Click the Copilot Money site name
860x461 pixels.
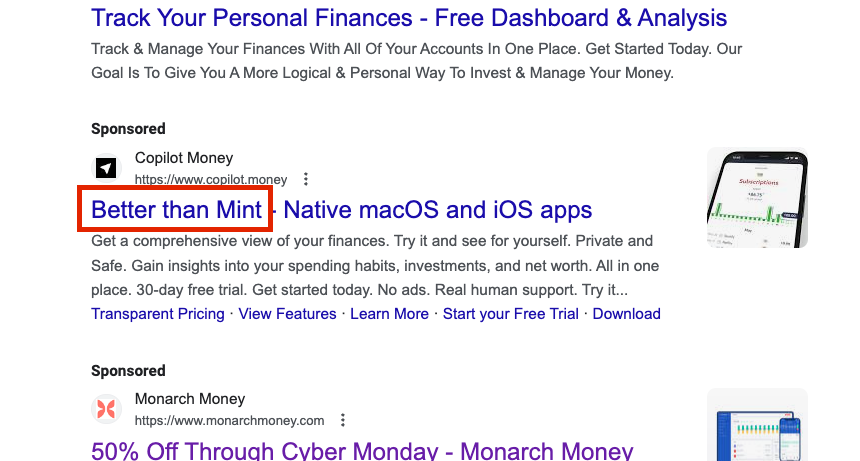pyautogui.click(x=184, y=158)
